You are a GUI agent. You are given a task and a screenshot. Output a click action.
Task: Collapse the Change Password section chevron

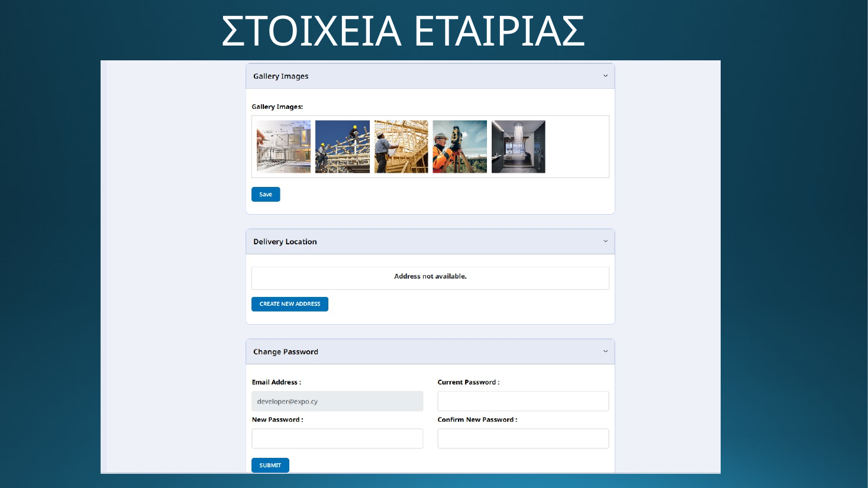point(605,351)
